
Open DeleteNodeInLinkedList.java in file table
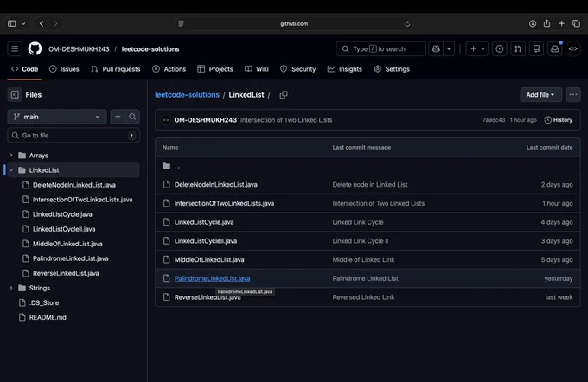click(216, 184)
